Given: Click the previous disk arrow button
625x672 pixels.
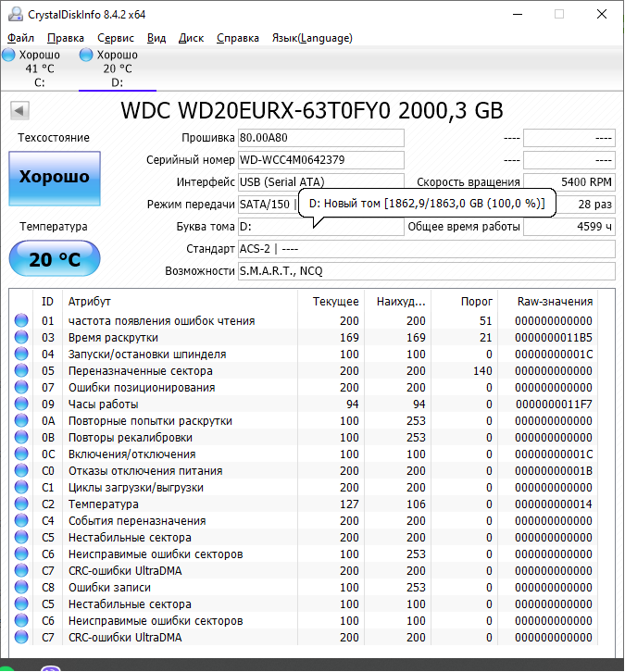Looking at the screenshot, I should [x=19, y=111].
